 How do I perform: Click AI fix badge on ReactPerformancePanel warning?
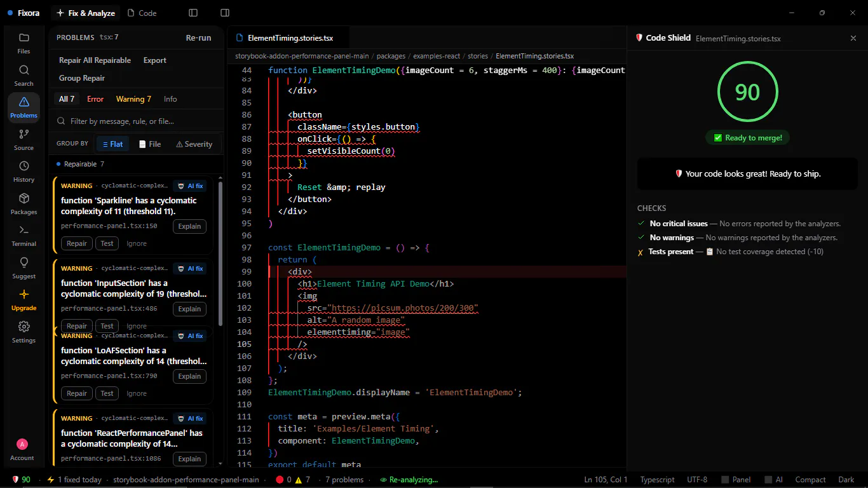point(190,419)
